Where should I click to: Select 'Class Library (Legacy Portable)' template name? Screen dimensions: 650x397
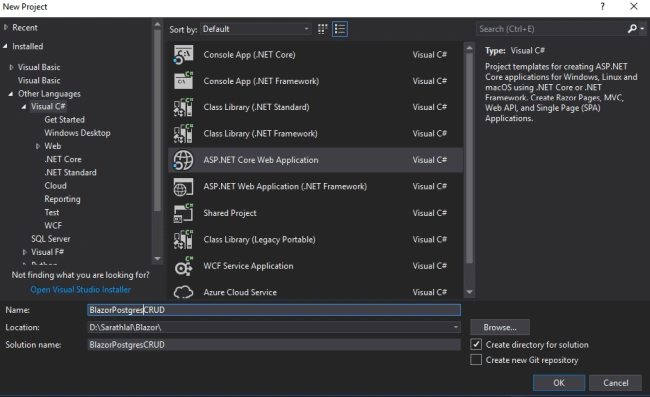pyautogui.click(x=260, y=240)
